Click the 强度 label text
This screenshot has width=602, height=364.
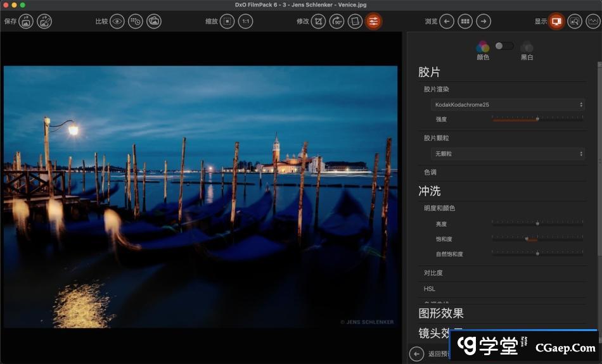[x=441, y=119]
